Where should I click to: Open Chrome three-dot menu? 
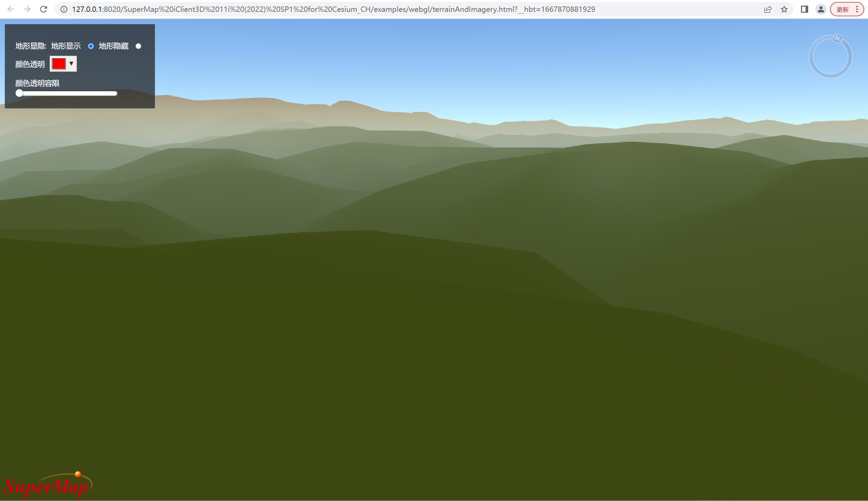[x=857, y=9]
